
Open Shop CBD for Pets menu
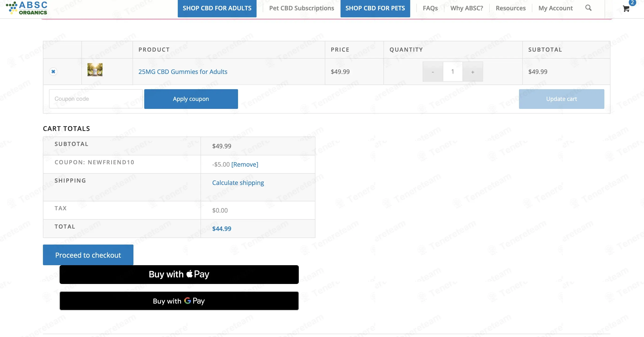[375, 8]
